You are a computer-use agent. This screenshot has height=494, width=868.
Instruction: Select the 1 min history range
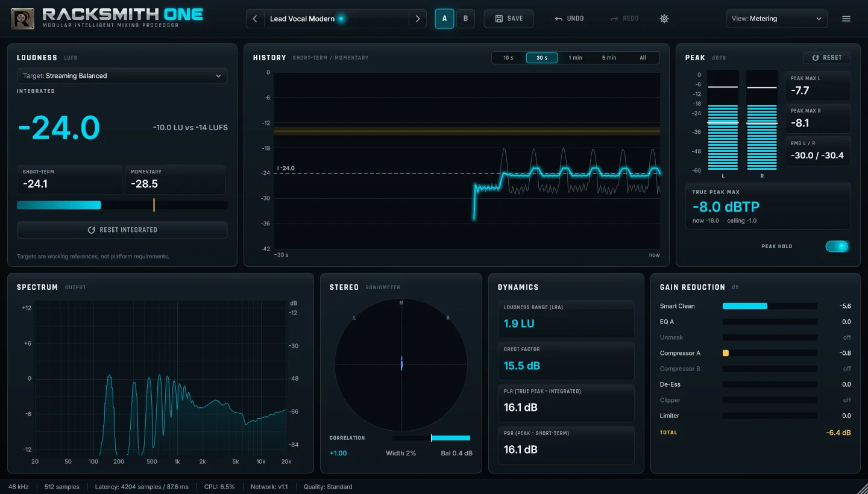(x=576, y=58)
